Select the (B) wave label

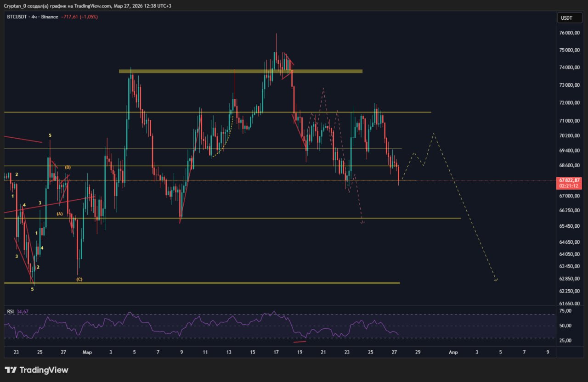[x=68, y=167]
